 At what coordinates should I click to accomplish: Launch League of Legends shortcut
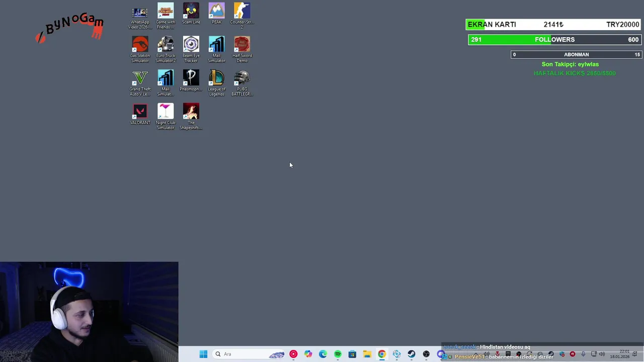[x=216, y=83]
